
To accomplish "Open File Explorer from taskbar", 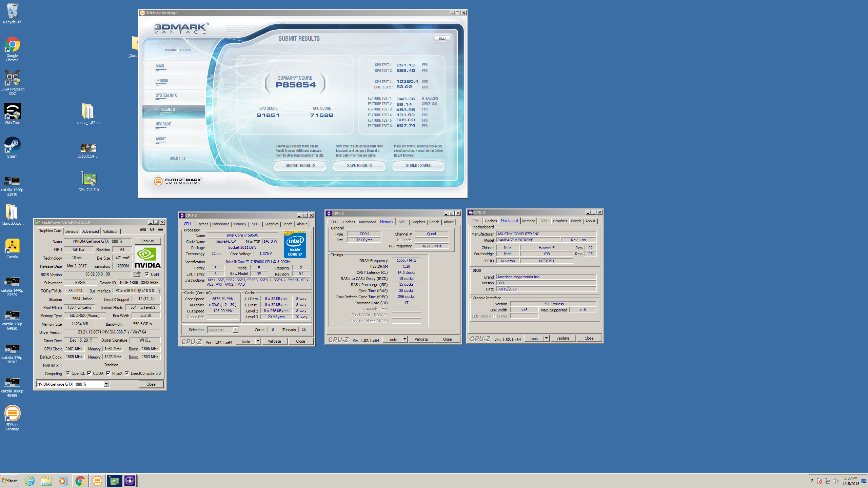I will [x=46, y=481].
